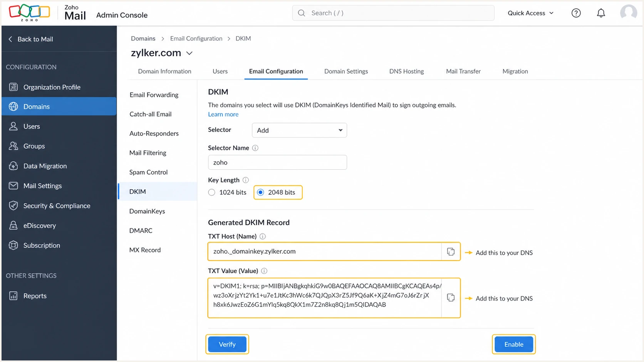Open the Email Configuration tab
The width and height of the screenshot is (644, 362).
(x=276, y=71)
